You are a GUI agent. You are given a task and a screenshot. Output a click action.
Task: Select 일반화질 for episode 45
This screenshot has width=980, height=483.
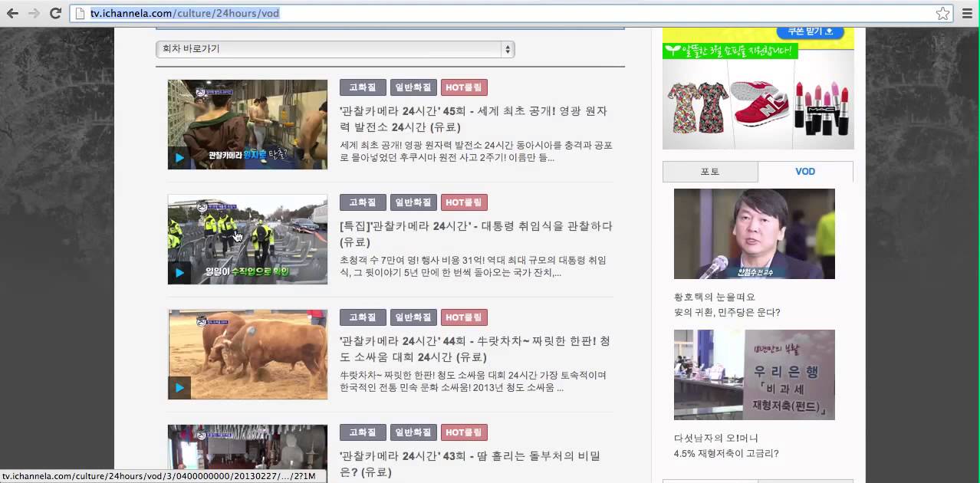(413, 87)
